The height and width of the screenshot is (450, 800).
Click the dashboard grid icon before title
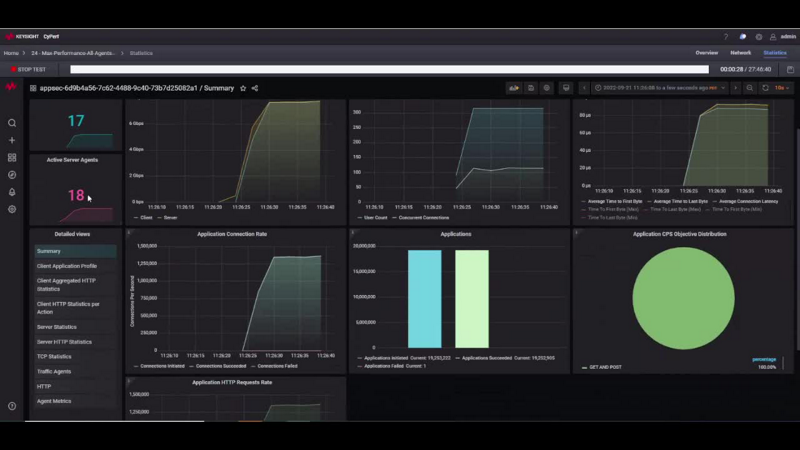tap(33, 88)
